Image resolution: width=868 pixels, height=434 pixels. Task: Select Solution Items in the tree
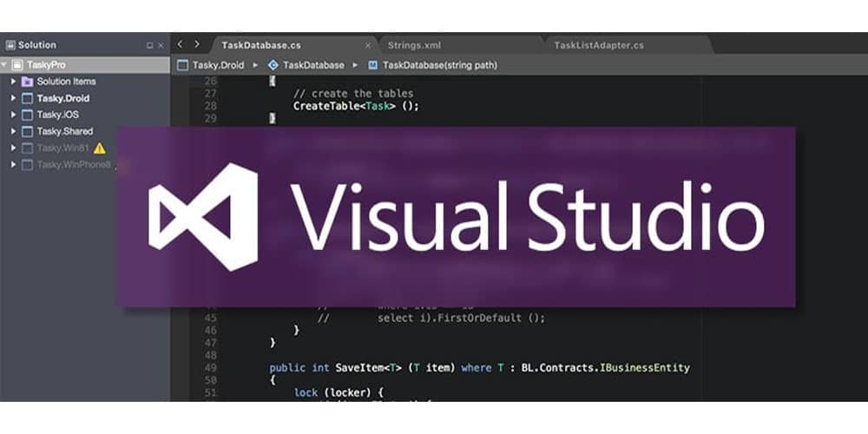point(67,82)
